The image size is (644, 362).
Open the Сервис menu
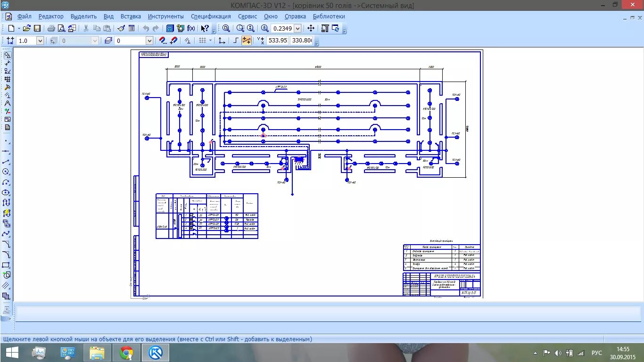[248, 16]
